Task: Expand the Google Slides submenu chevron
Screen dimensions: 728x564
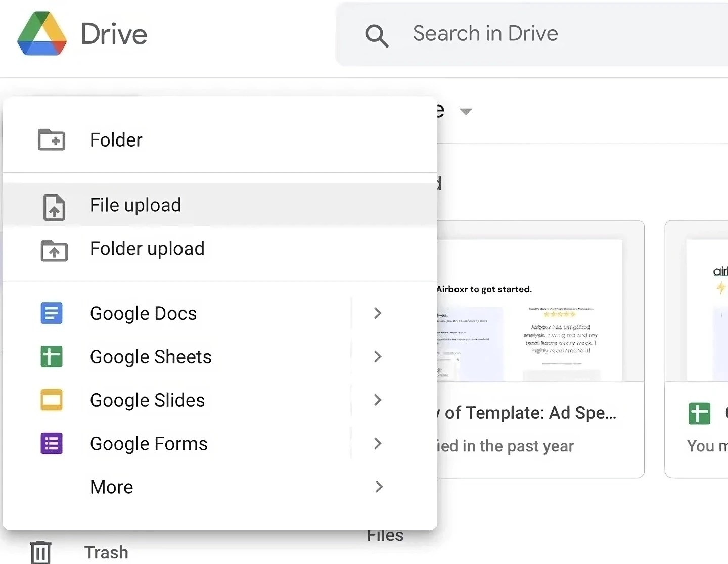Action: (377, 400)
